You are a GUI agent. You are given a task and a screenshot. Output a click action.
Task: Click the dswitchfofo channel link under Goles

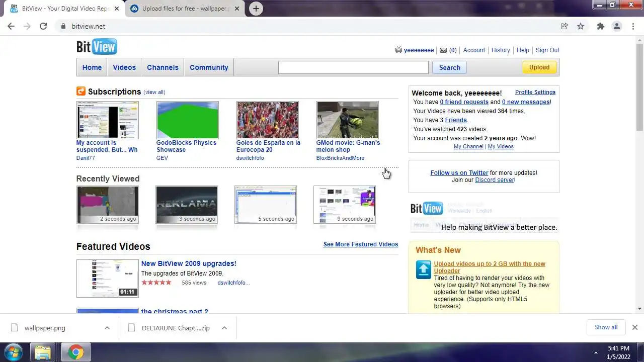pos(250,158)
